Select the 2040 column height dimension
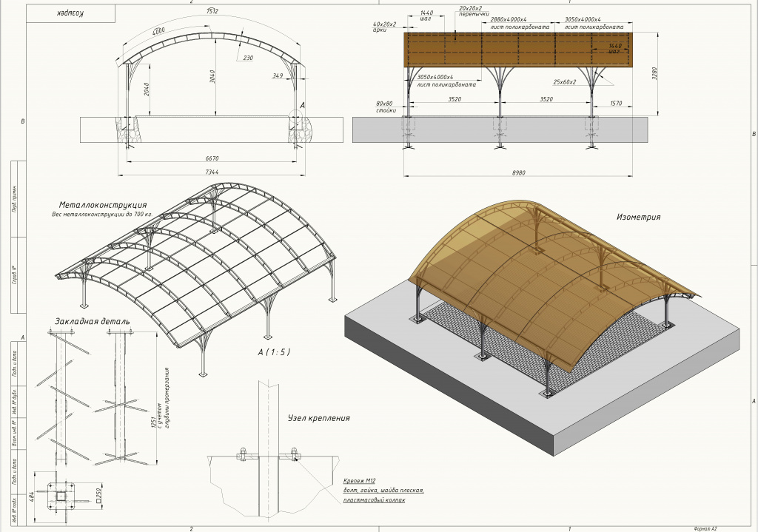Image resolution: width=758 pixels, height=532 pixels. (x=147, y=90)
